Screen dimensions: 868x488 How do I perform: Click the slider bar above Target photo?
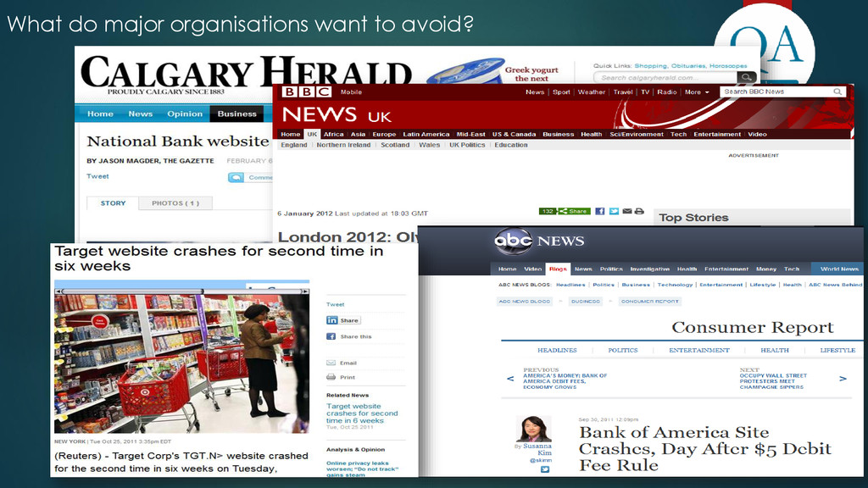181,291
